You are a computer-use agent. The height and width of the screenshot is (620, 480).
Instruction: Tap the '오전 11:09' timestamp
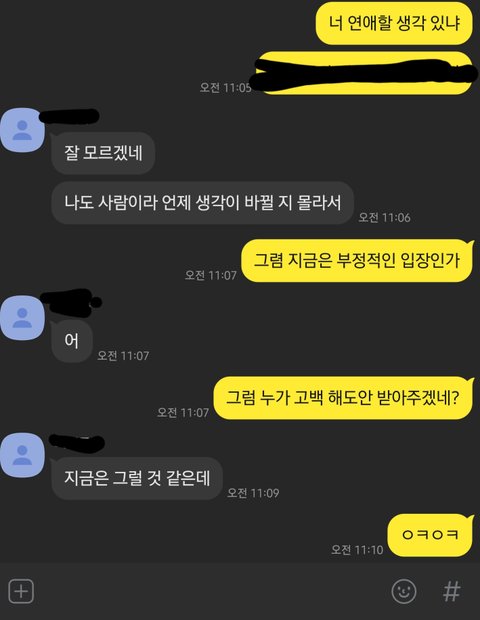click(253, 493)
